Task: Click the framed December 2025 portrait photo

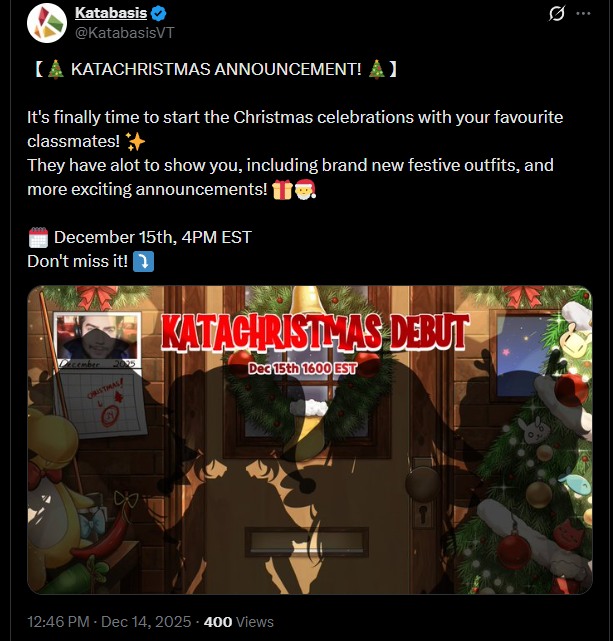Action: (97, 341)
